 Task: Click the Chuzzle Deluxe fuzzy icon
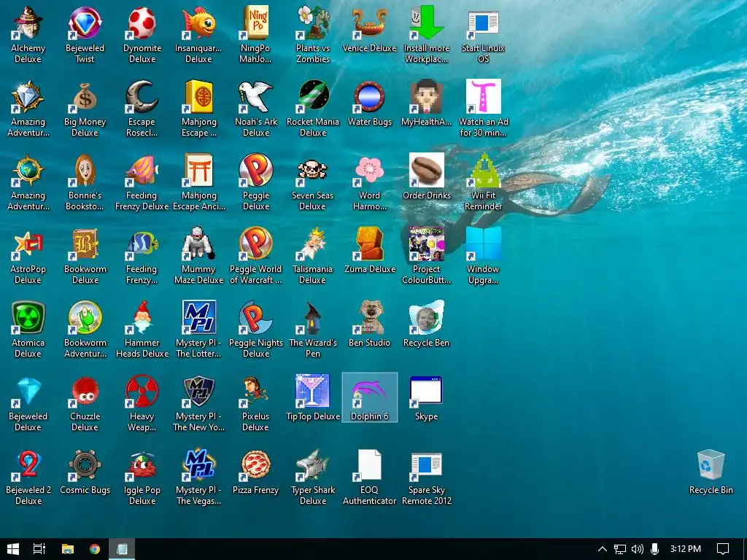click(85, 392)
